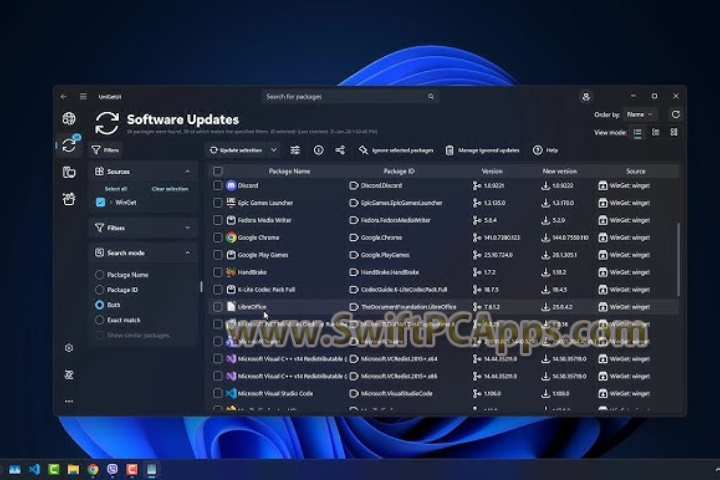Open the sidebar icon below the settings gear
The image size is (720, 480).
69,375
